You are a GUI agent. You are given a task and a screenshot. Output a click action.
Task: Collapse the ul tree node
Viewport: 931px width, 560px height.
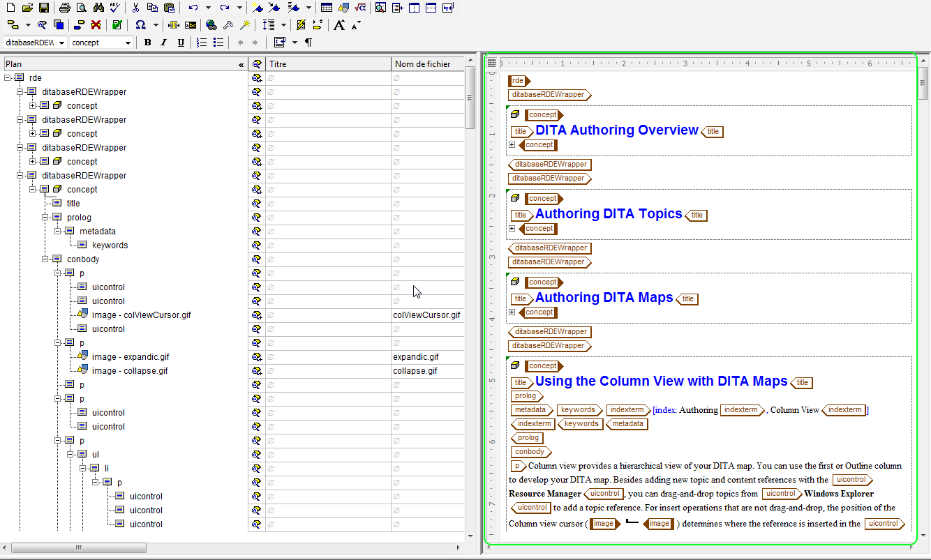70,454
